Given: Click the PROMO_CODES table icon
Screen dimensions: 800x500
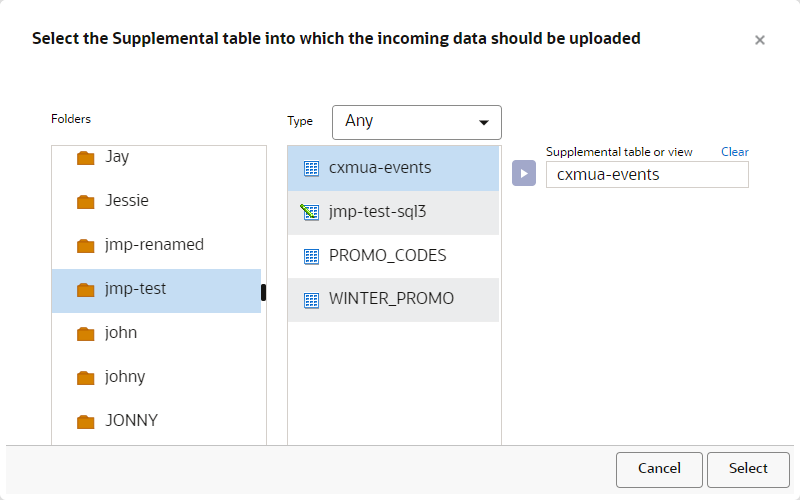Looking at the screenshot, I should 310,256.
